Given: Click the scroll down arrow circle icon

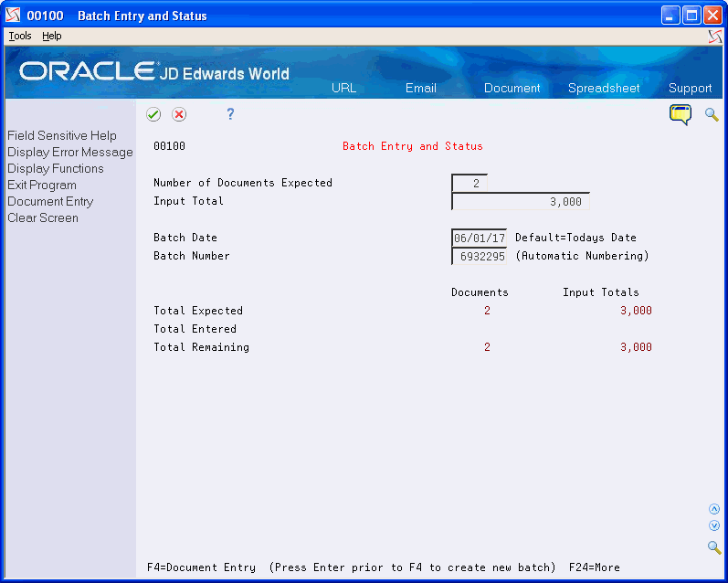Looking at the screenshot, I should coord(714,525).
